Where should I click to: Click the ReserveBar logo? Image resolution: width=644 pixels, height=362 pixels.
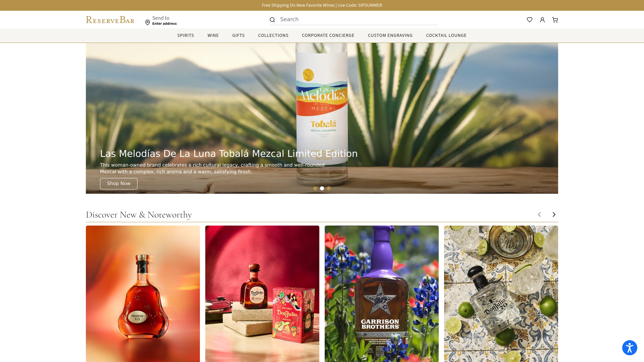(110, 20)
